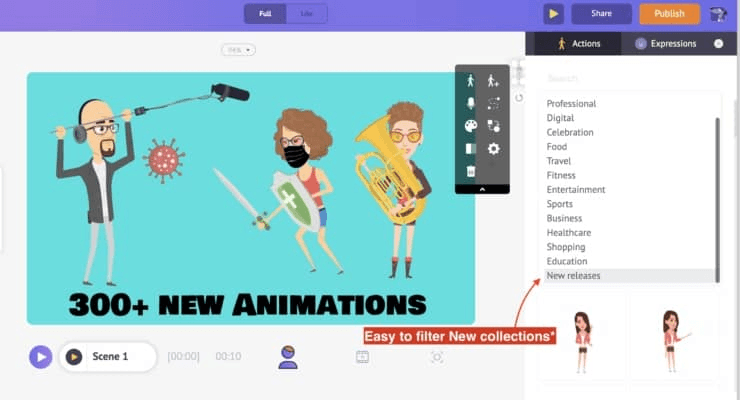The height and width of the screenshot is (400, 740).
Task: Click the Share button
Action: (x=601, y=14)
